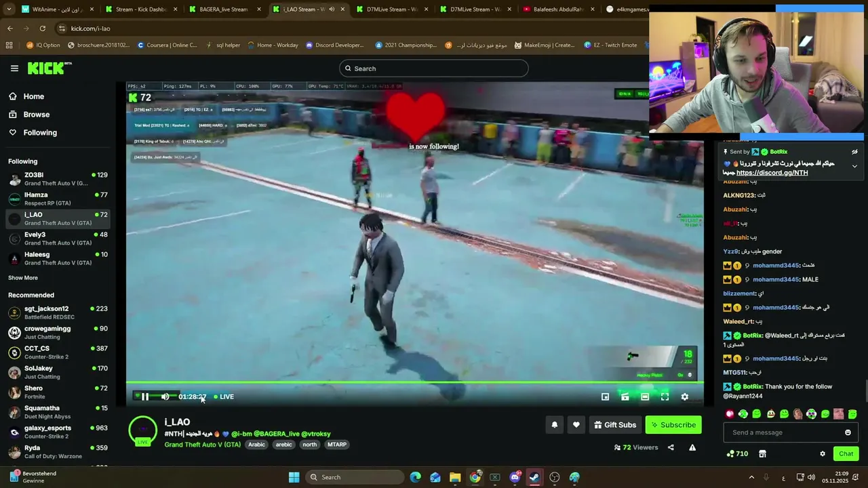Collapse pinned message chevron
868x488 pixels.
point(854,166)
